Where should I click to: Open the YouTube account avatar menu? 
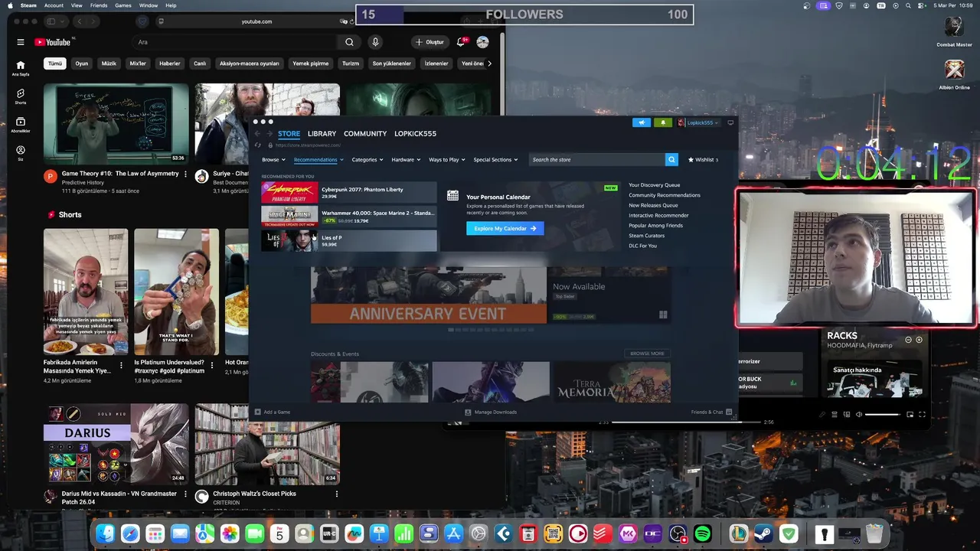[482, 42]
